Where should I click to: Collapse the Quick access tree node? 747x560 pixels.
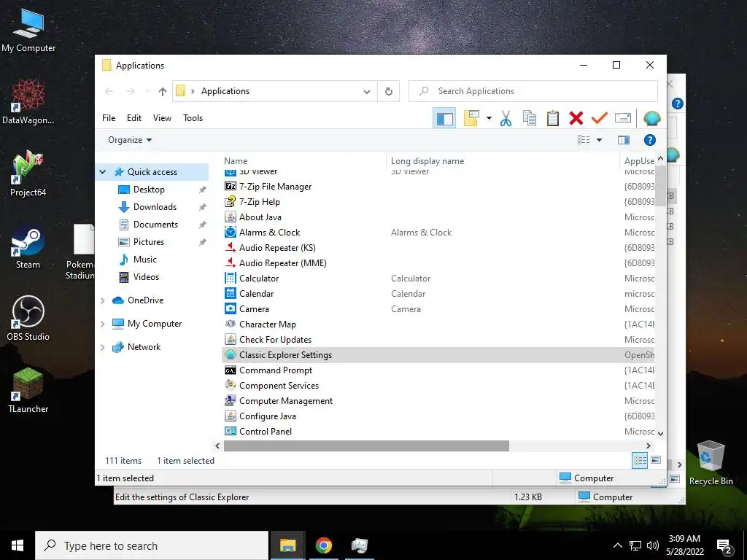coord(102,172)
